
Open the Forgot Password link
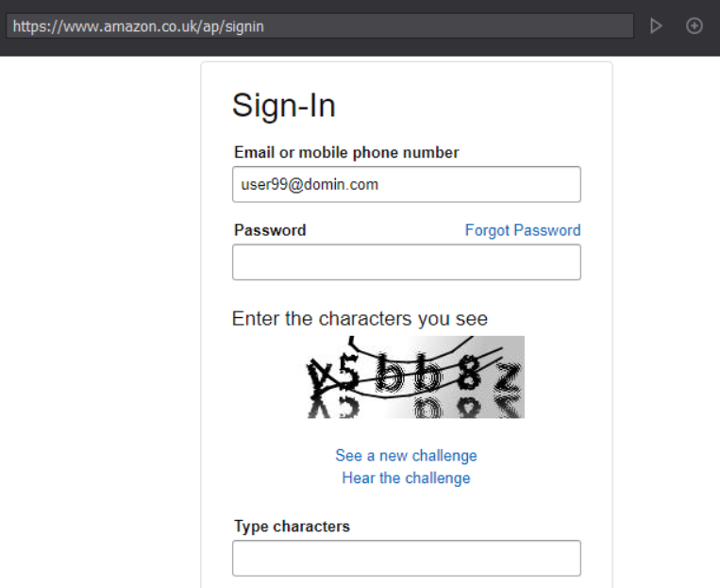(x=523, y=230)
